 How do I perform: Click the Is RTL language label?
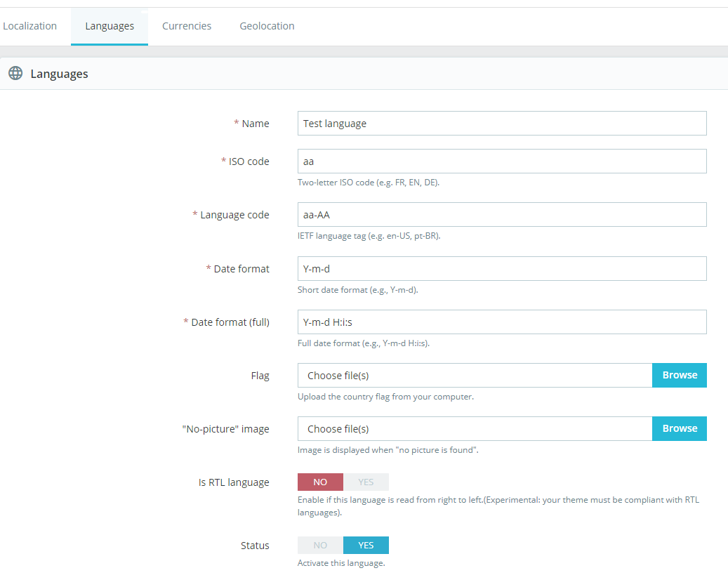click(234, 482)
